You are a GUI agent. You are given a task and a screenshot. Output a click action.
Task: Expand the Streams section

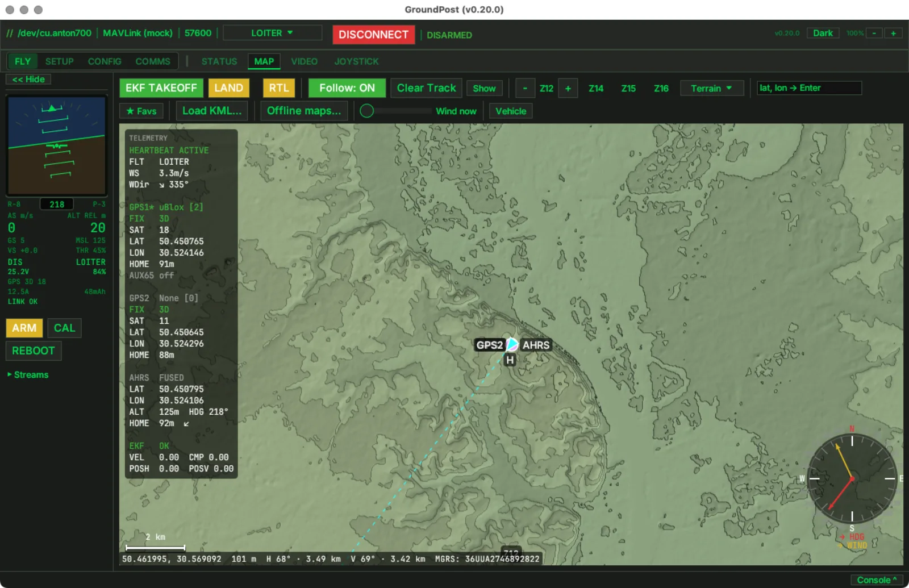pos(28,374)
